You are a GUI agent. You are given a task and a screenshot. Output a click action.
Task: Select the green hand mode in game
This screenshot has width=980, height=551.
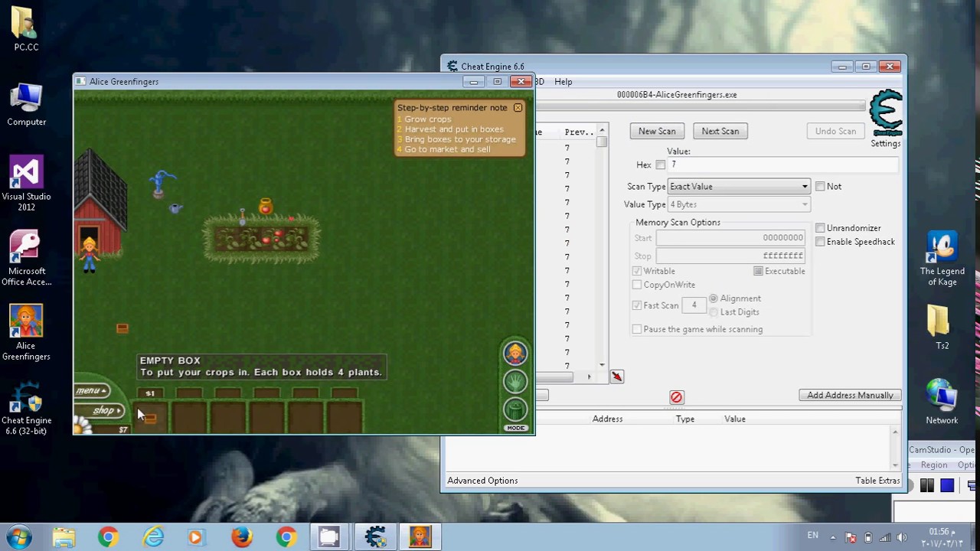[x=515, y=381]
